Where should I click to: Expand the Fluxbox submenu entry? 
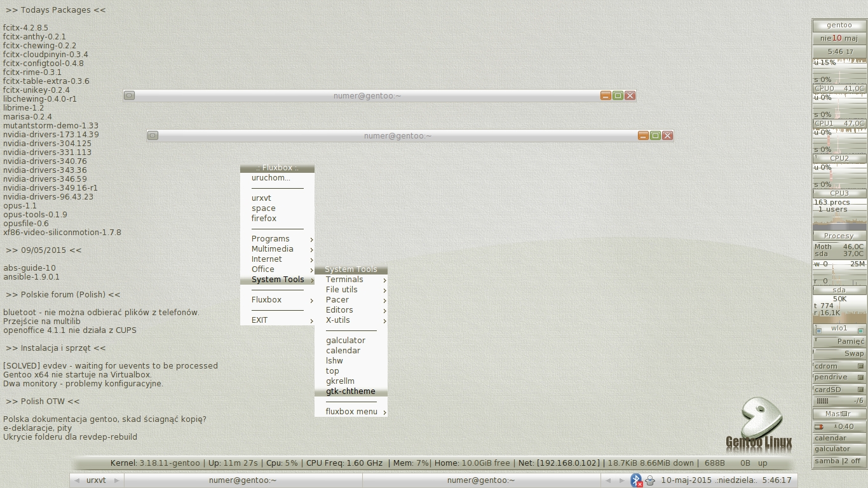tap(277, 300)
